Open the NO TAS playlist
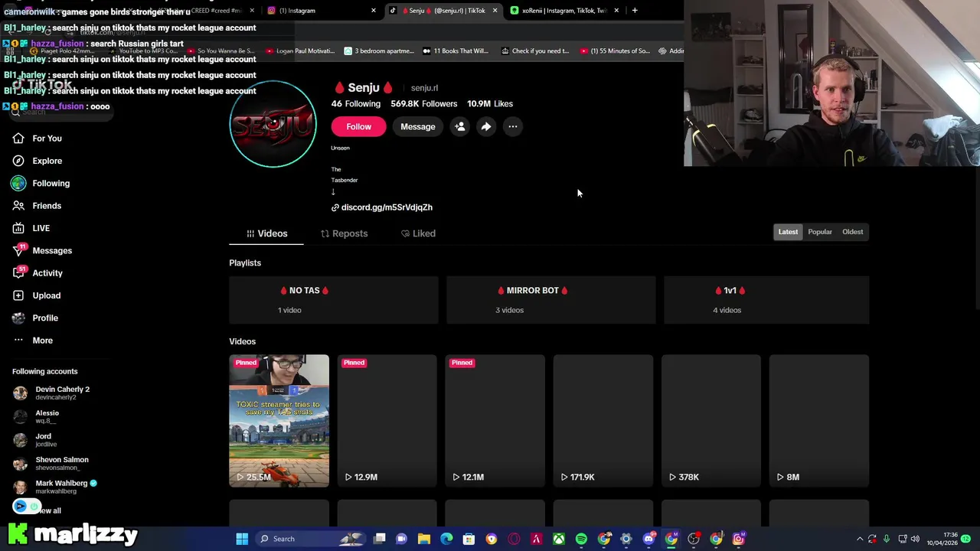The image size is (980, 551). click(x=333, y=300)
